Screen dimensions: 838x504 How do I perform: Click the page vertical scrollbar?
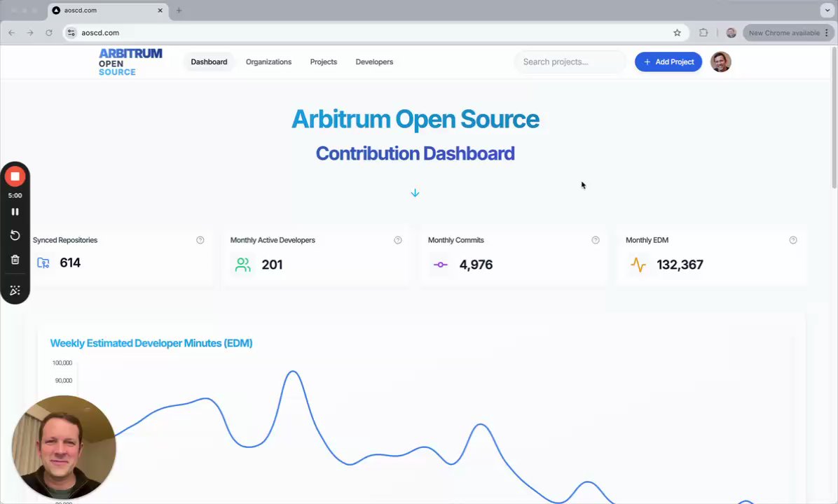[x=834, y=118]
